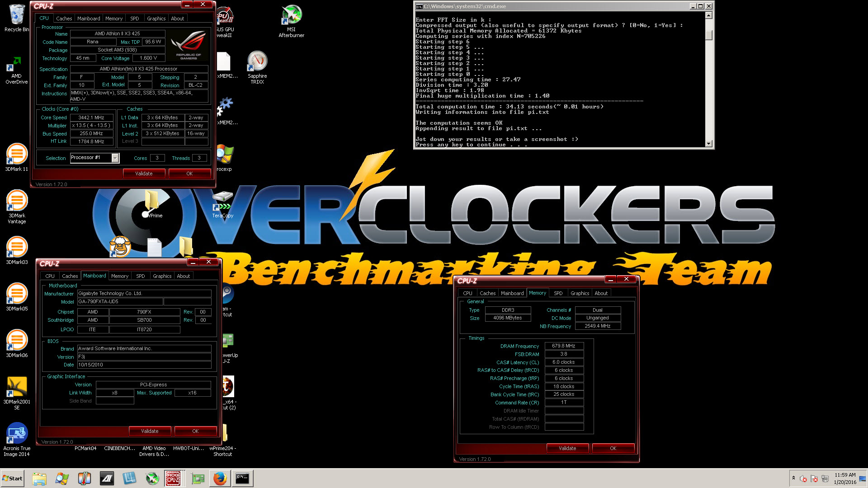Select the 3DMark2001 SE desktop shortcut
This screenshot has width=868, height=488.
tap(17, 393)
